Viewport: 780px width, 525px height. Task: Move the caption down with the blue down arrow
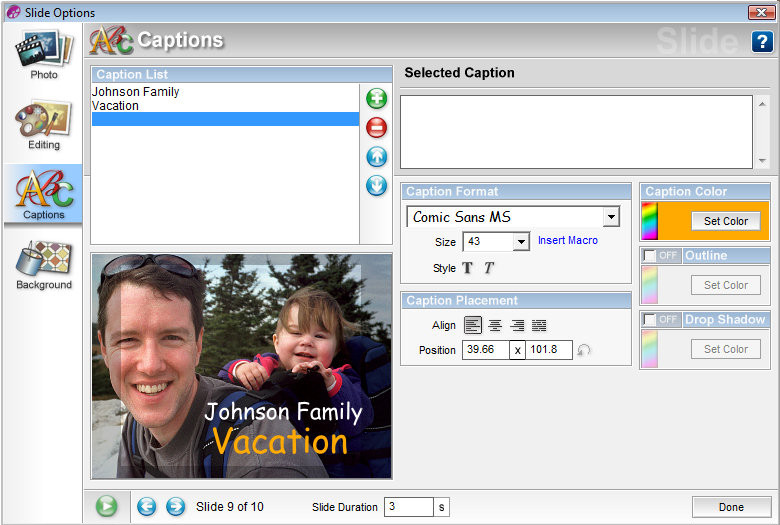point(377,186)
